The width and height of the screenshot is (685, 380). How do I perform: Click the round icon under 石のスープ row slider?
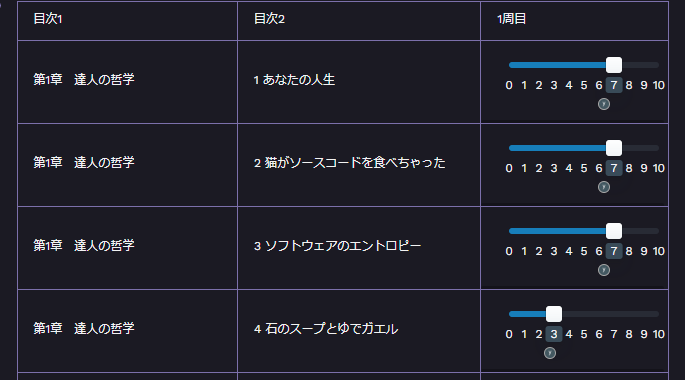[x=550, y=353]
